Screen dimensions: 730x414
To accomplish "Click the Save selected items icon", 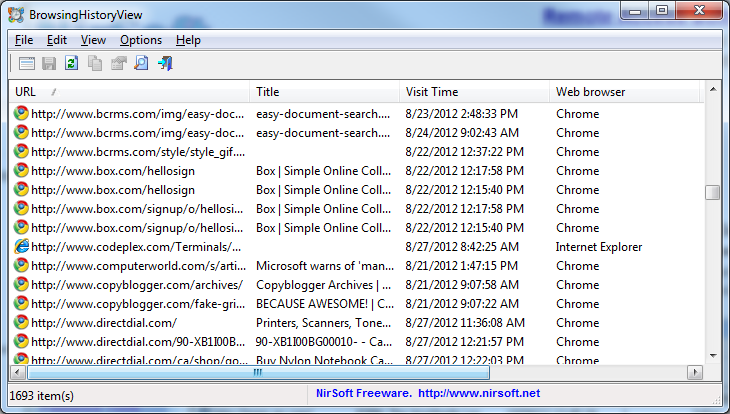I will click(x=49, y=63).
